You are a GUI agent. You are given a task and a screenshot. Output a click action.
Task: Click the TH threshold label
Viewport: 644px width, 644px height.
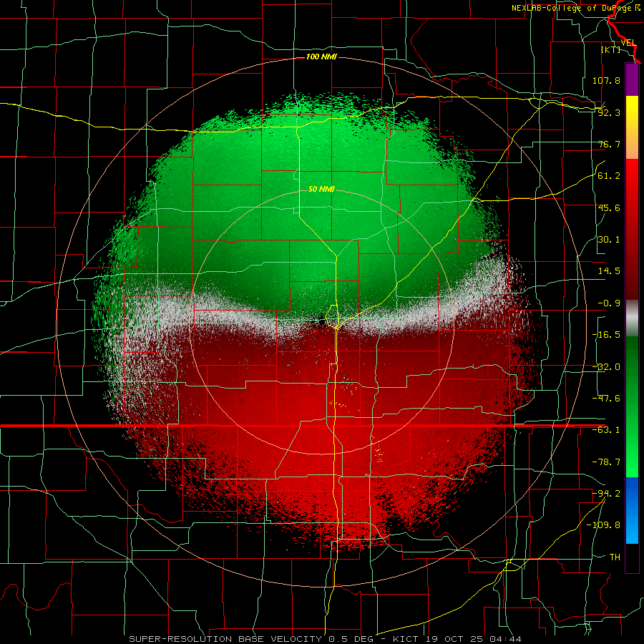point(615,557)
